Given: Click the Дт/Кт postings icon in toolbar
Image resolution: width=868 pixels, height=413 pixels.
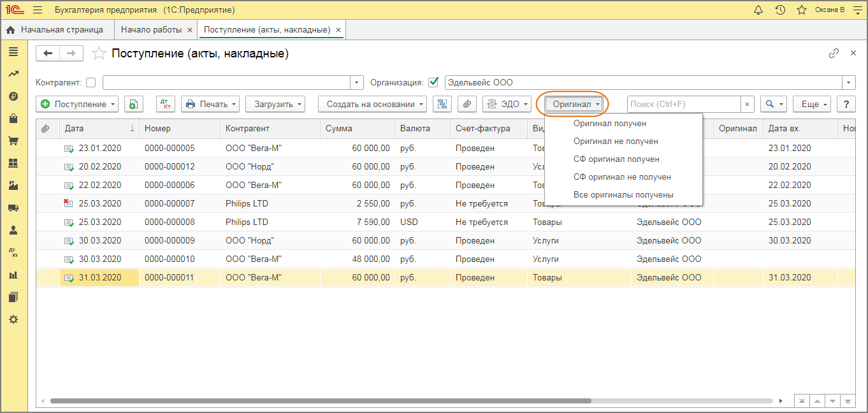Looking at the screenshot, I should tap(165, 104).
